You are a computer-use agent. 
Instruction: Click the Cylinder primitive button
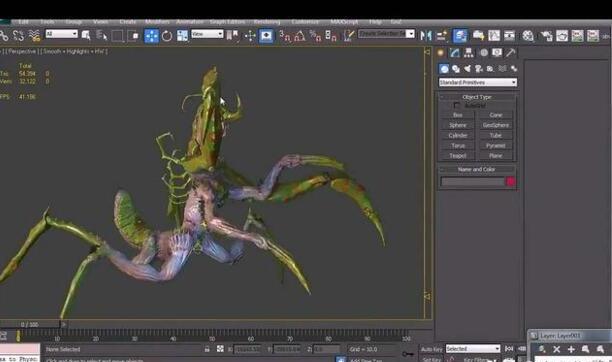(458, 135)
